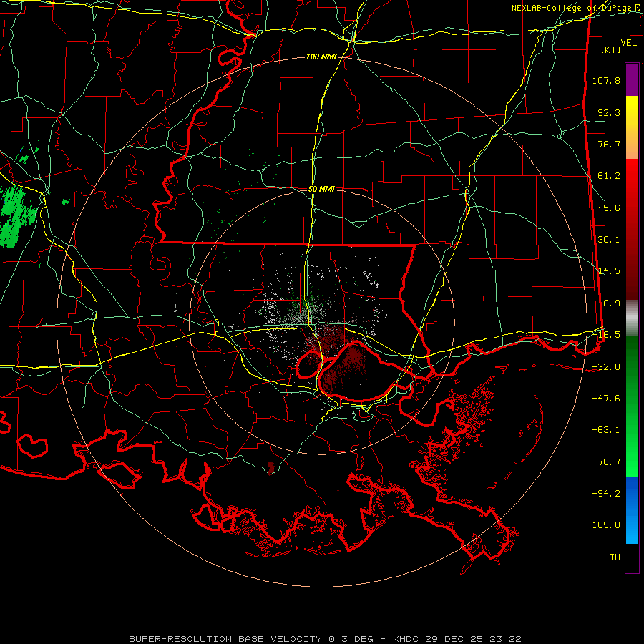Screen dimensions: 644x644
Task: Click the Super-Resolution Base Velocity caption
Action: click(325, 639)
